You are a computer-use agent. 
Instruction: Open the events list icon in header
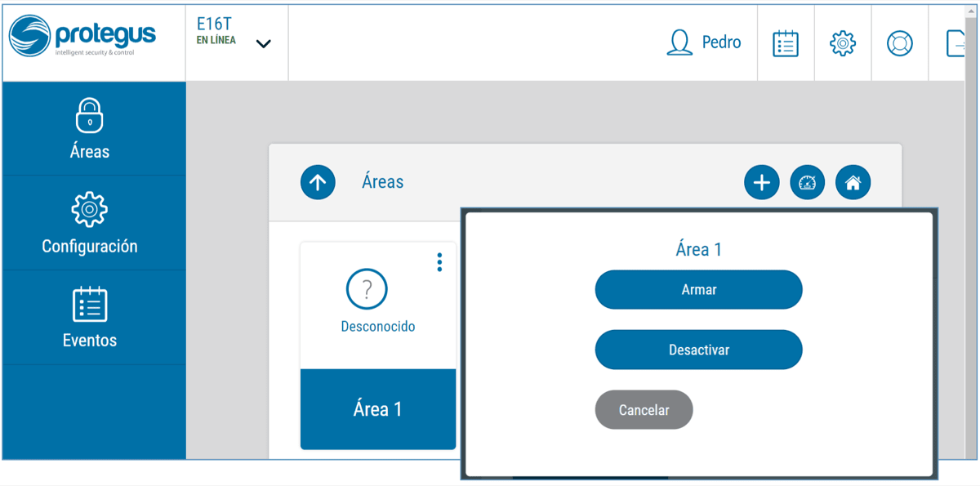coord(786,43)
